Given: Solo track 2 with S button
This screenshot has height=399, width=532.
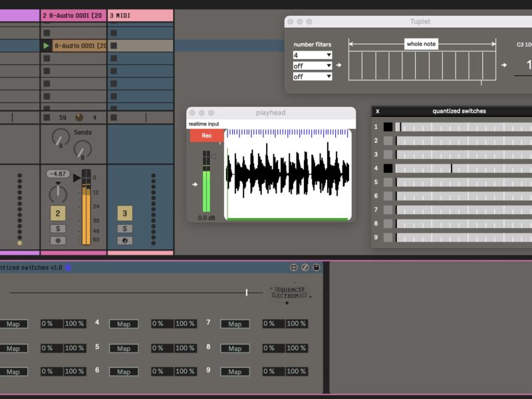Looking at the screenshot, I should tap(58, 229).
